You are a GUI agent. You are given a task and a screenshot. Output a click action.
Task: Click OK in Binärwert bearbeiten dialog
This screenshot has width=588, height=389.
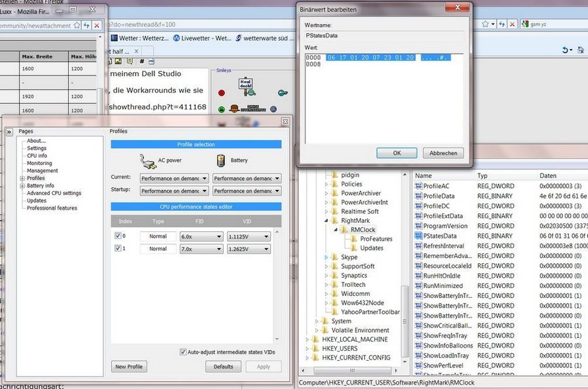397,153
